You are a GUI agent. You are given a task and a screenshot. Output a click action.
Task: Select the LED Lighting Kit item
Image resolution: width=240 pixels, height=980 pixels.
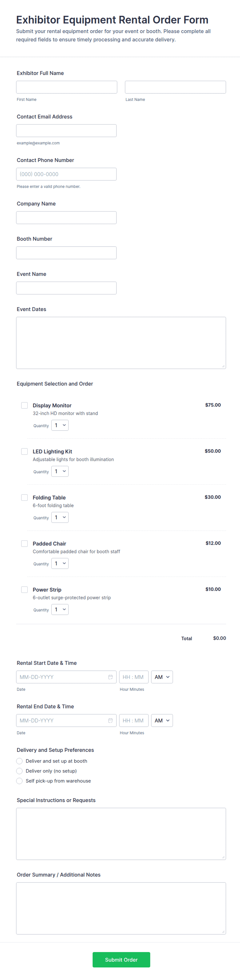point(24,451)
